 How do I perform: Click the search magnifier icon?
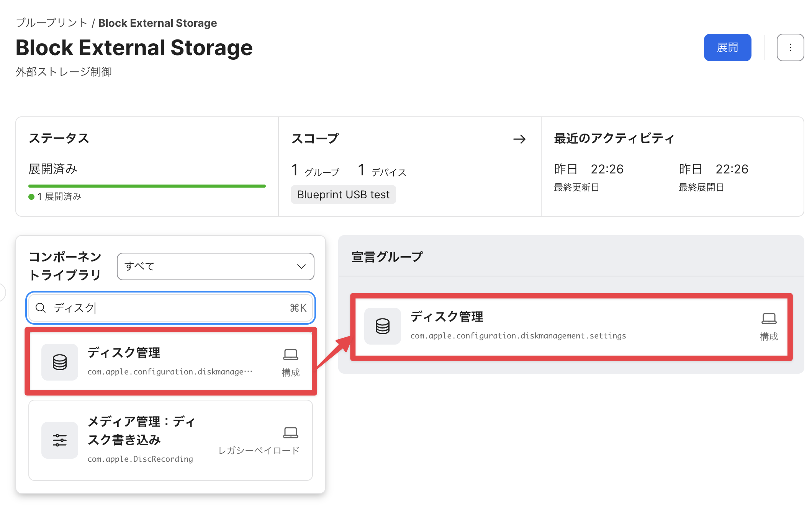pyautogui.click(x=41, y=307)
